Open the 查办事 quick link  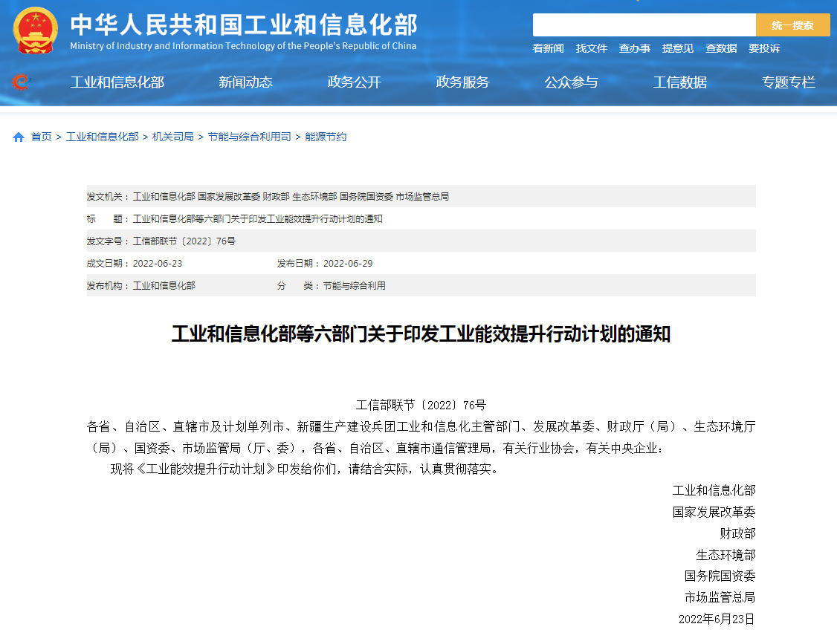click(635, 48)
